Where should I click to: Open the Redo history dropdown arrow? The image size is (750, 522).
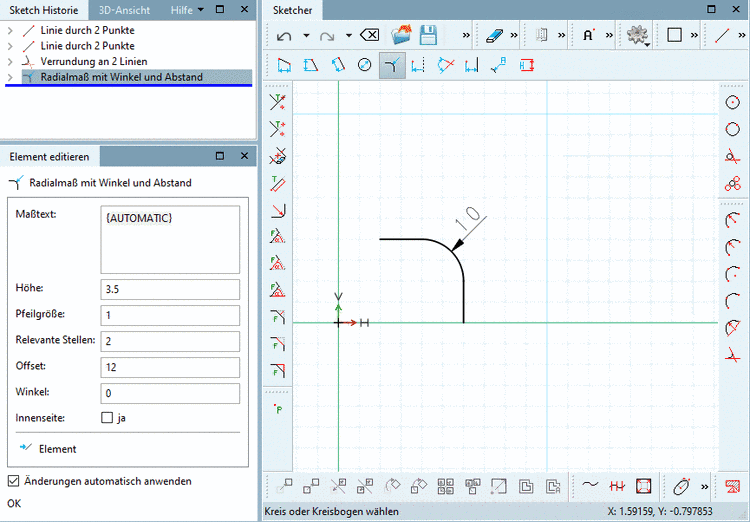click(349, 35)
